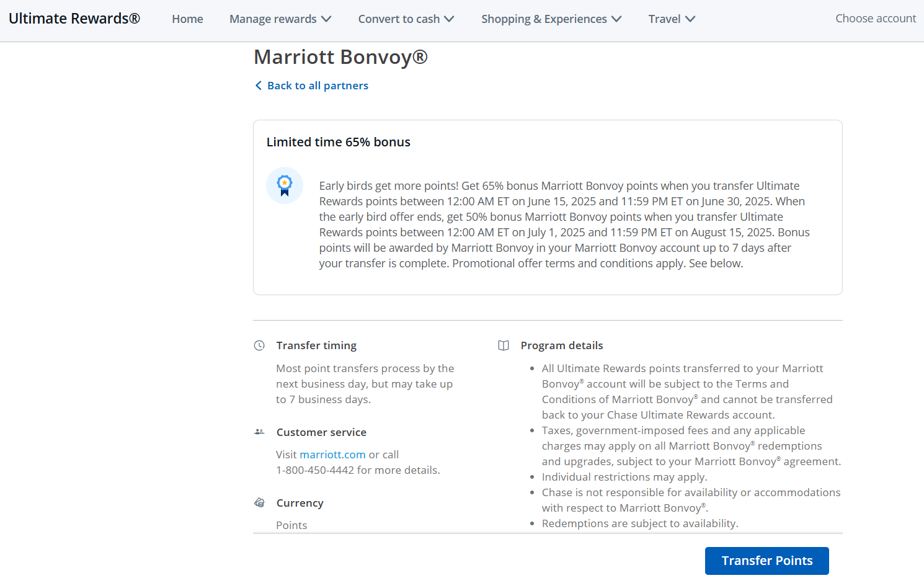Viewport: 924px width, 578px height.
Task: Click the Program details book icon
Action: click(x=504, y=345)
